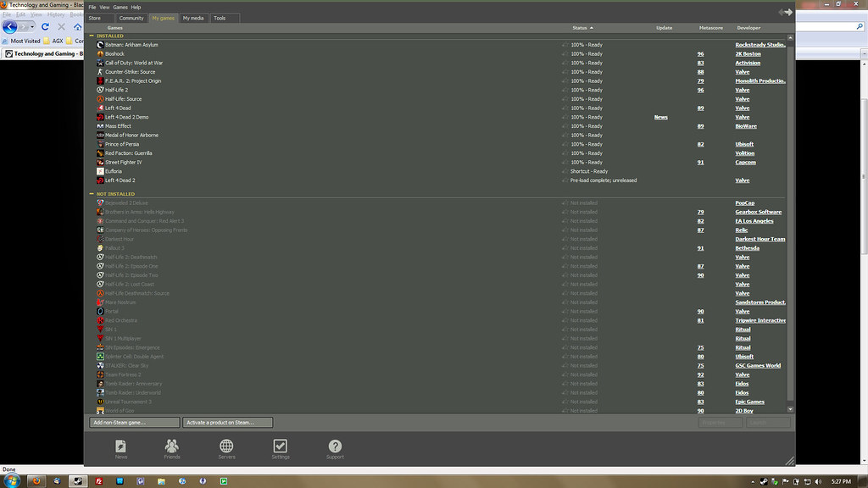Click the Street Fighter IV game icon
The height and width of the screenshot is (488, 868).
[100, 162]
